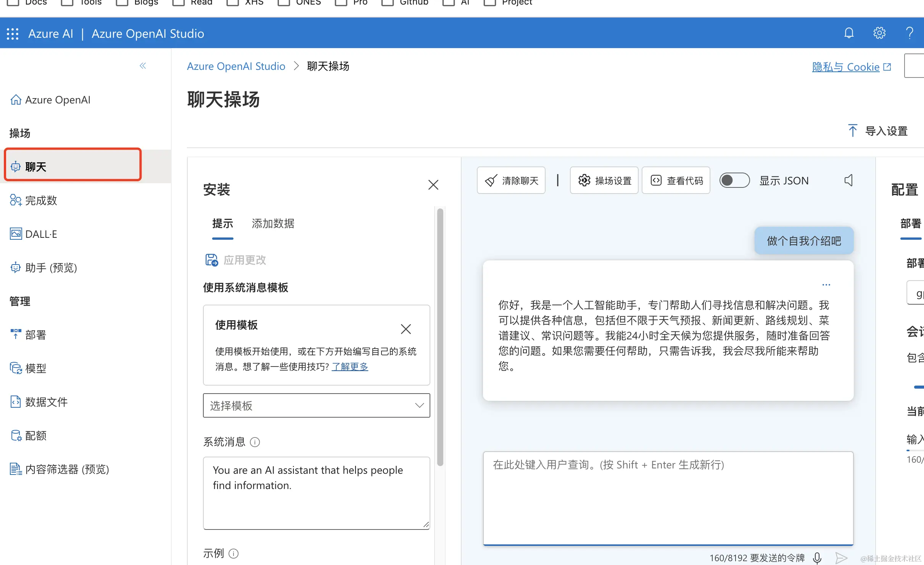Click the 查看代码 button
The width and height of the screenshot is (924, 565).
676,180
